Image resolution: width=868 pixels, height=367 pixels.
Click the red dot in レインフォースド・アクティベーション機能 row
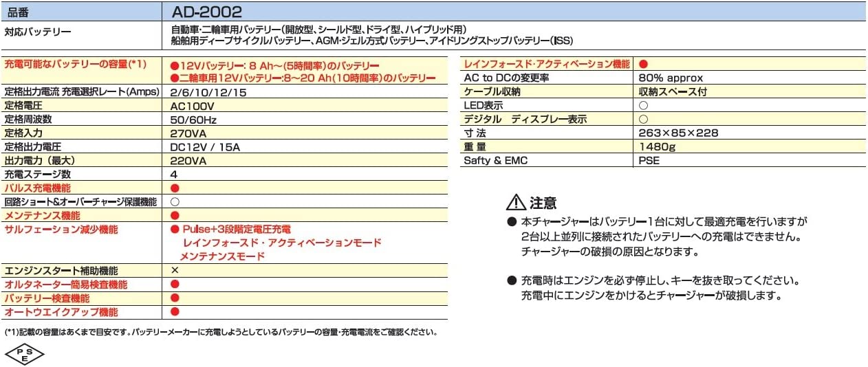click(x=643, y=64)
